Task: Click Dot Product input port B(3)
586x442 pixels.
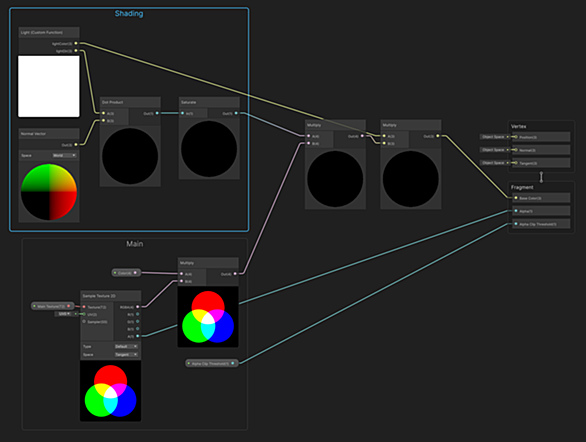Action: point(104,120)
